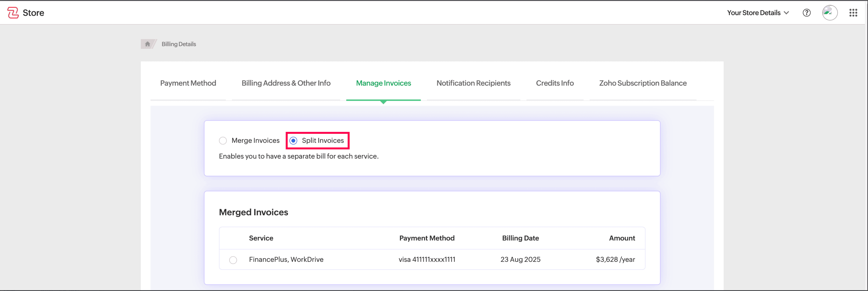
Task: Open the help question mark icon
Action: pyautogui.click(x=806, y=13)
